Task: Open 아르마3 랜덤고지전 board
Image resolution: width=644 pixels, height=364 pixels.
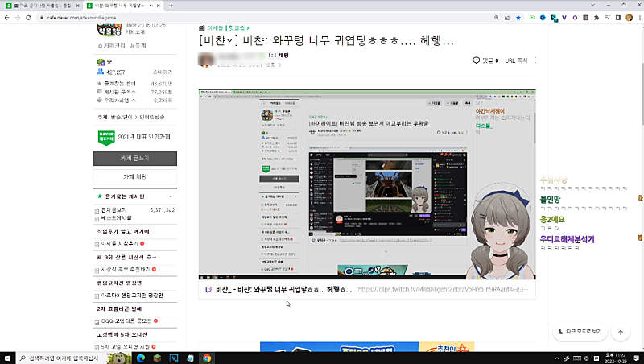Action: pyautogui.click(x=132, y=296)
